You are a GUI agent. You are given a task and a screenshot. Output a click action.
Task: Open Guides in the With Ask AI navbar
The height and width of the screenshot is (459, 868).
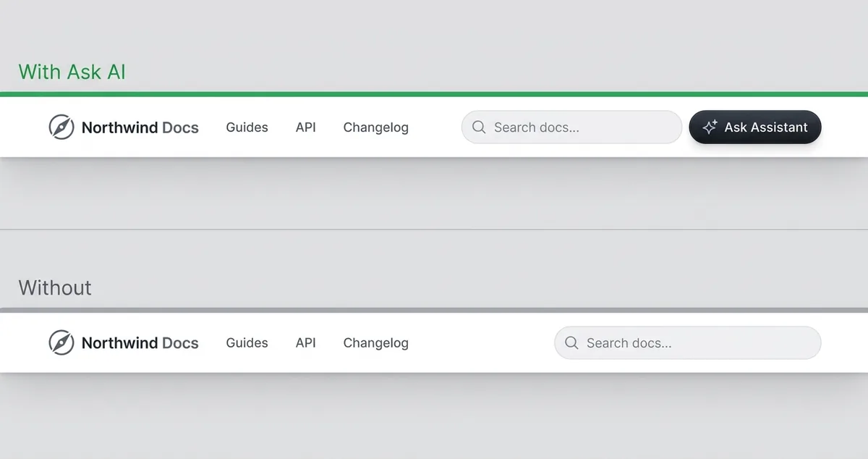(247, 127)
